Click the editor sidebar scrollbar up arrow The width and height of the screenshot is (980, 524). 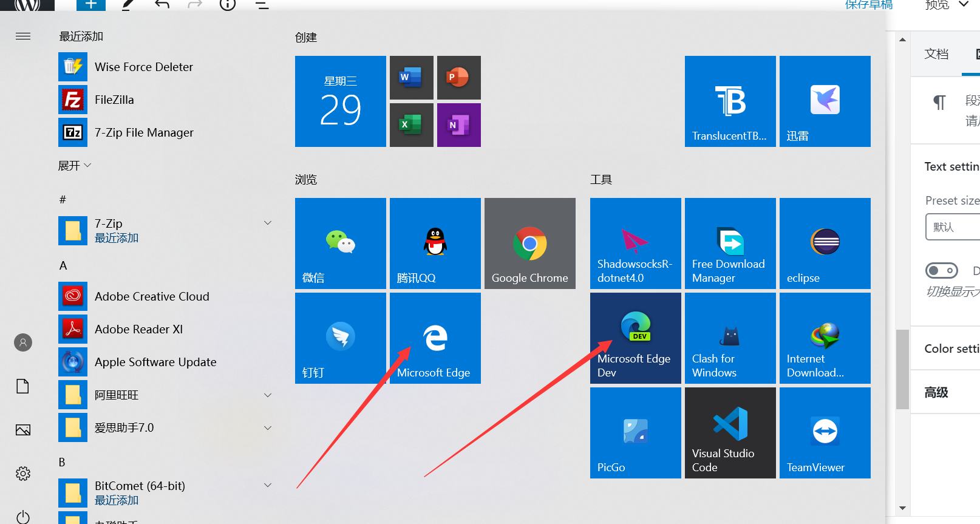(x=903, y=39)
